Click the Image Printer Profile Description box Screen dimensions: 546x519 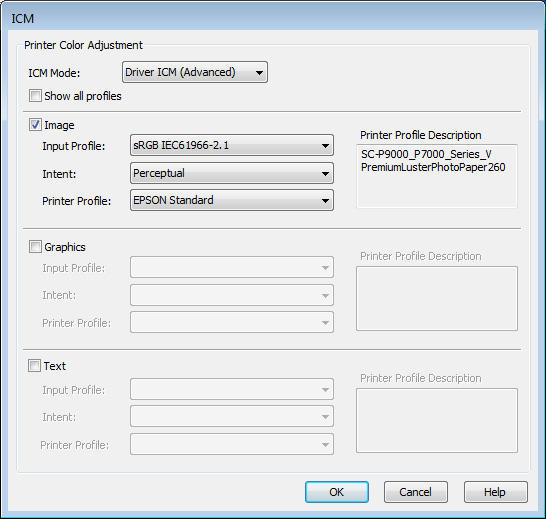[x=437, y=176]
